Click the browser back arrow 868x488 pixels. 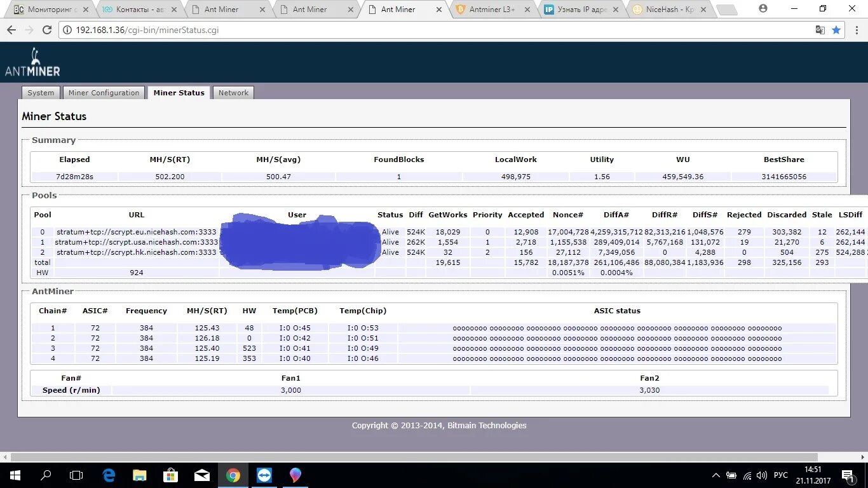tap(11, 30)
